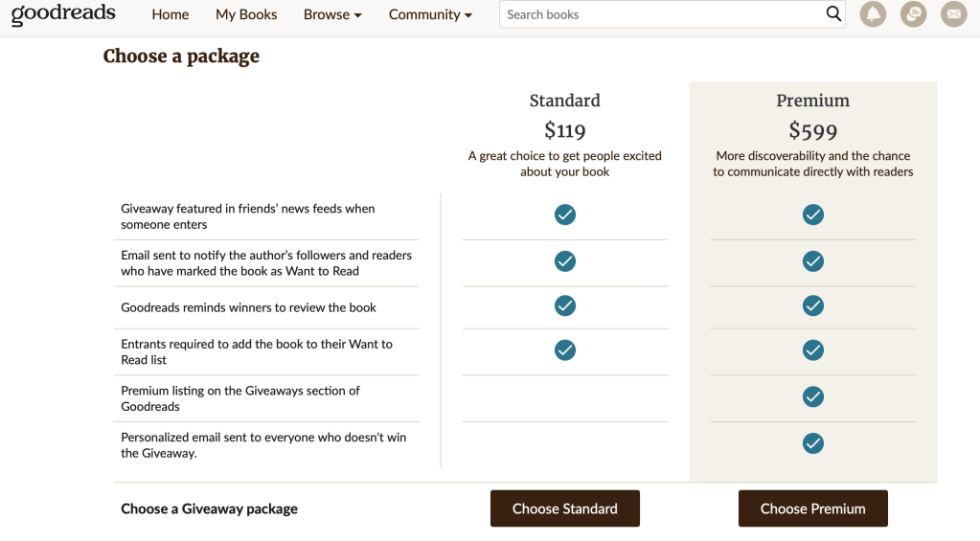Screen dimensions: 980x541
Task: Select the Premium $599 package heading
Action: 812,116
